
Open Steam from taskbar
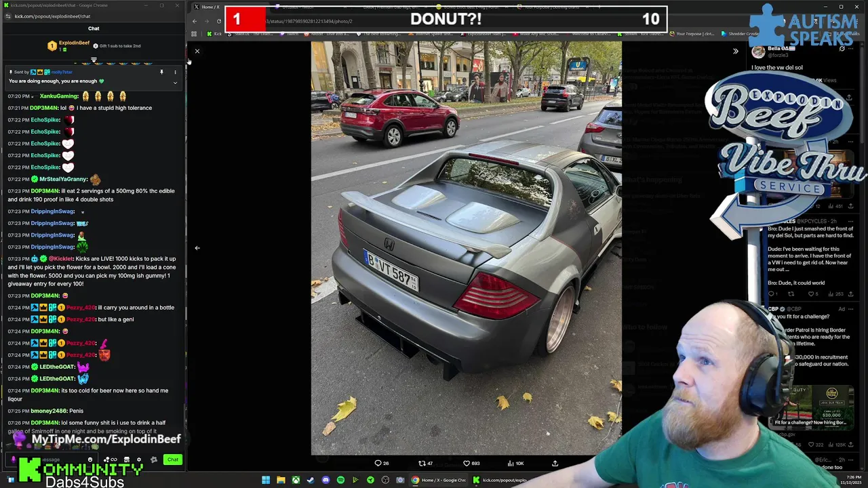(311, 480)
